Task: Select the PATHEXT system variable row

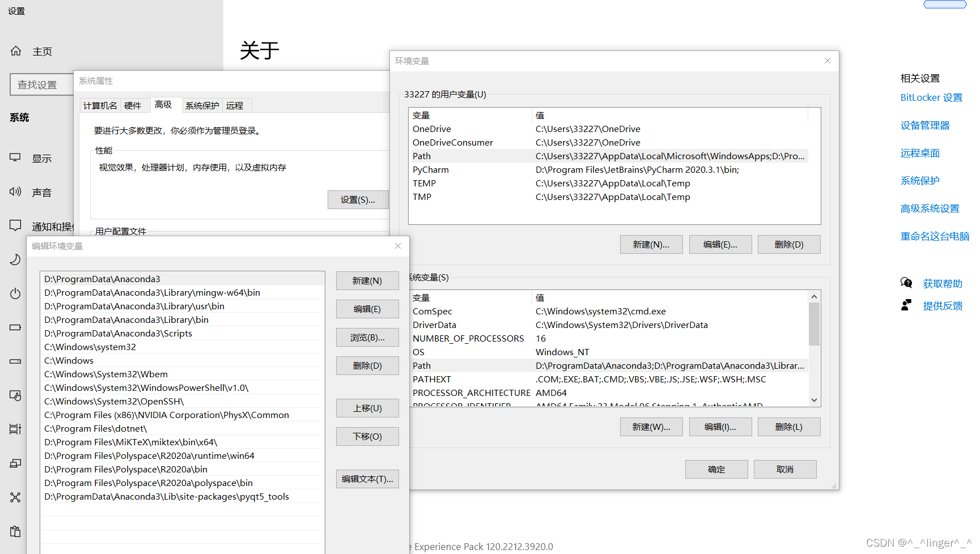Action: [x=609, y=379]
